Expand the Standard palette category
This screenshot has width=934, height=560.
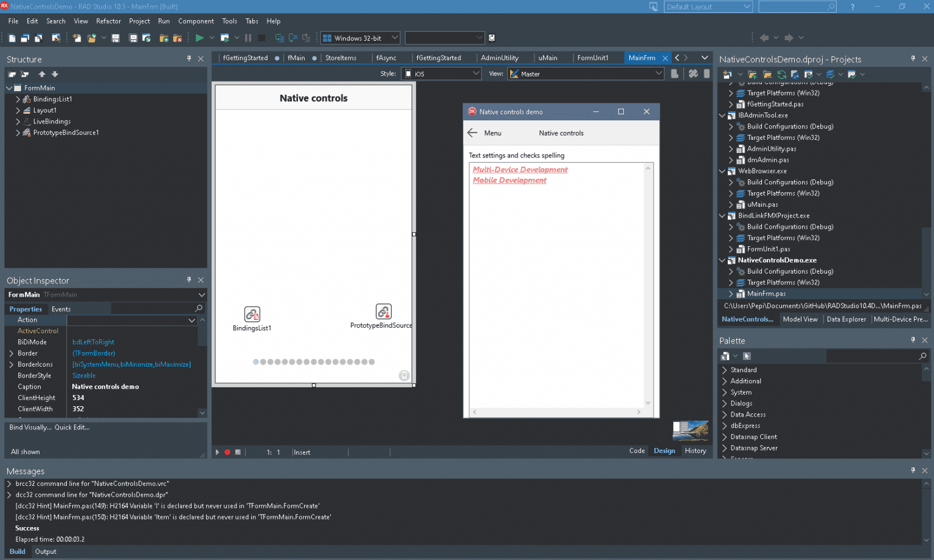tap(724, 370)
